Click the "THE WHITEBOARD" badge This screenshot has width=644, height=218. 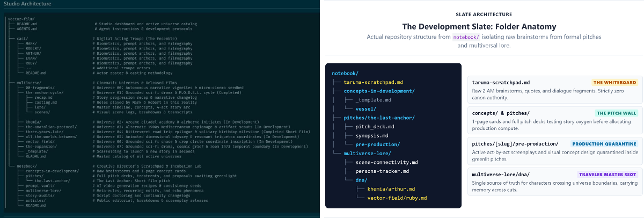click(615, 83)
